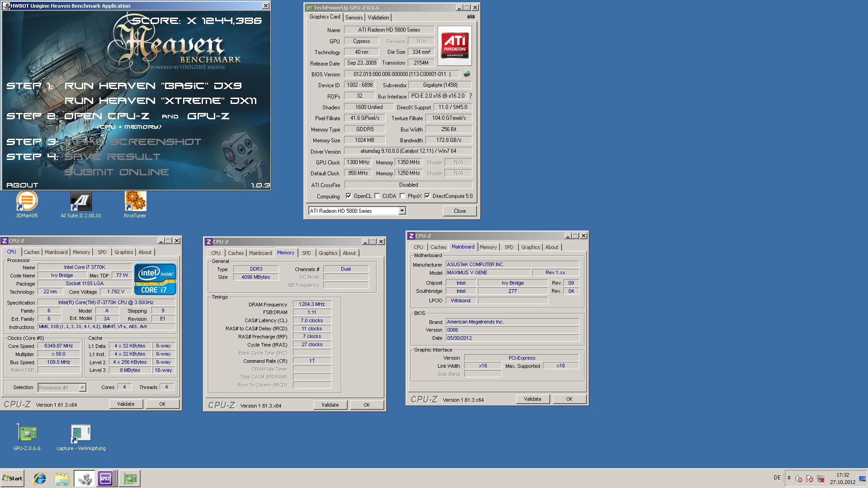Screen dimensions: 868x488
Task: Click the Intel Core i7 logo in CPU-Z
Action: click(x=155, y=279)
